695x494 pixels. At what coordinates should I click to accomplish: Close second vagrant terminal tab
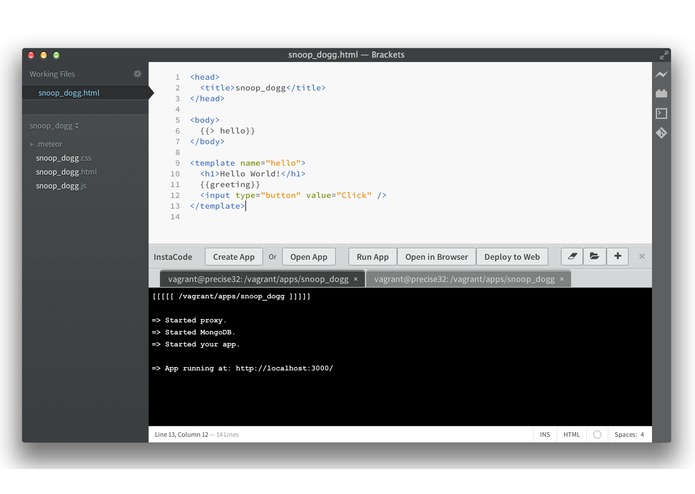[x=562, y=279]
